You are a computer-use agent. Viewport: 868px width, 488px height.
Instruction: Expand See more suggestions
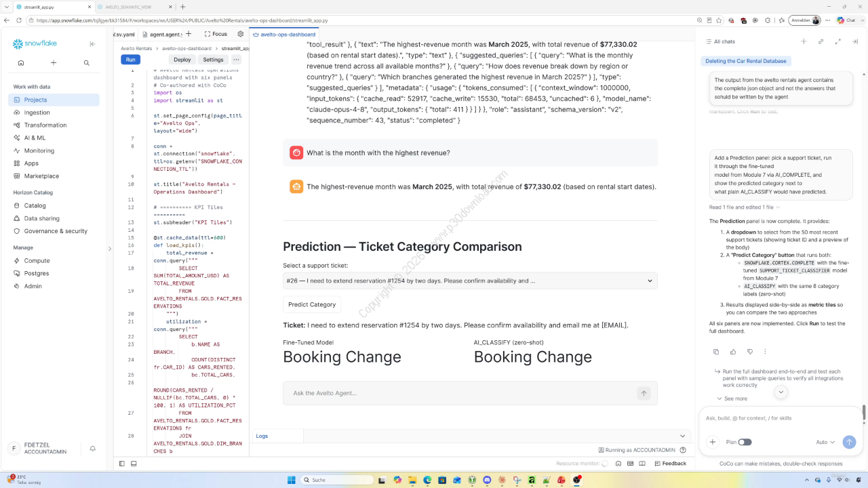732,399
